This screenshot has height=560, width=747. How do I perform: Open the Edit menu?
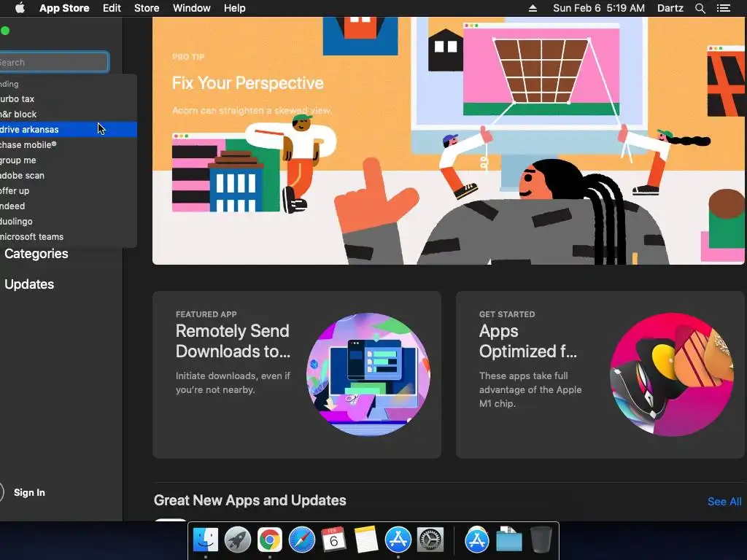click(112, 8)
